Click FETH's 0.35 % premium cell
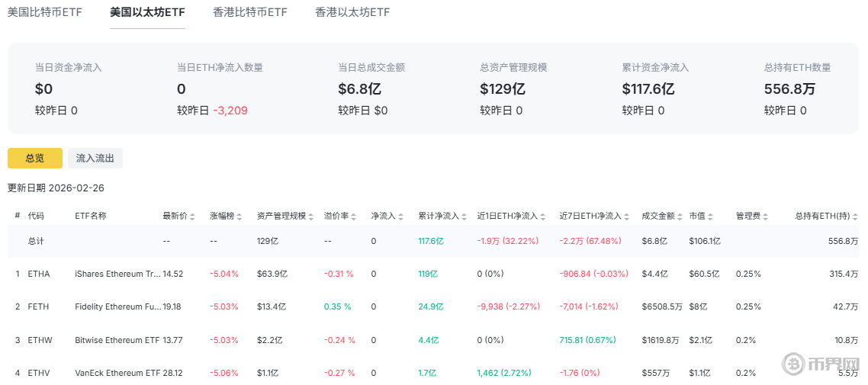Screen dimensions: 868x385 point(338,307)
